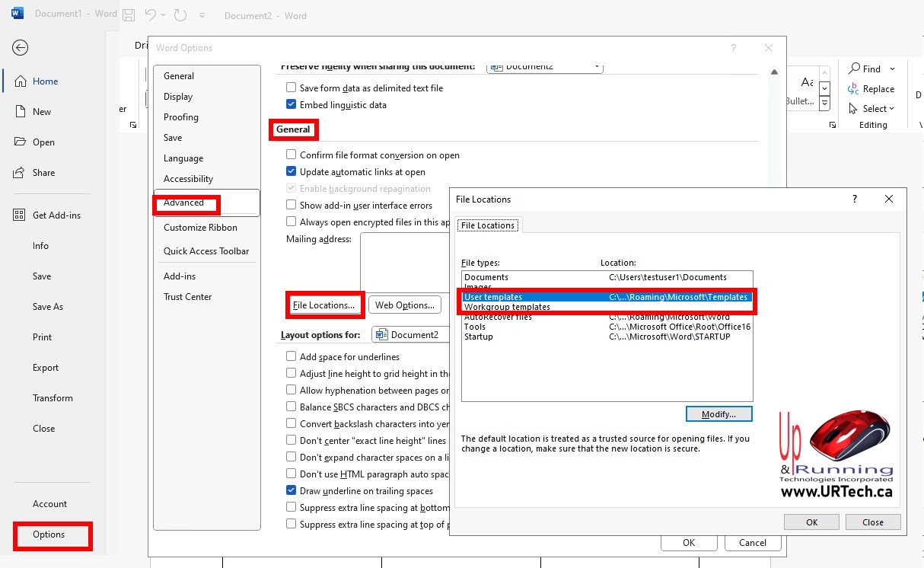Click the Share icon in sidebar

tap(21, 173)
